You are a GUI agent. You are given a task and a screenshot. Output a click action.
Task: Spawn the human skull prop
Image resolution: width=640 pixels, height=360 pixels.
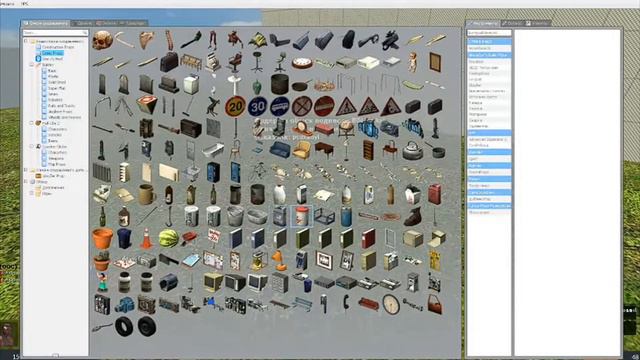[102, 40]
